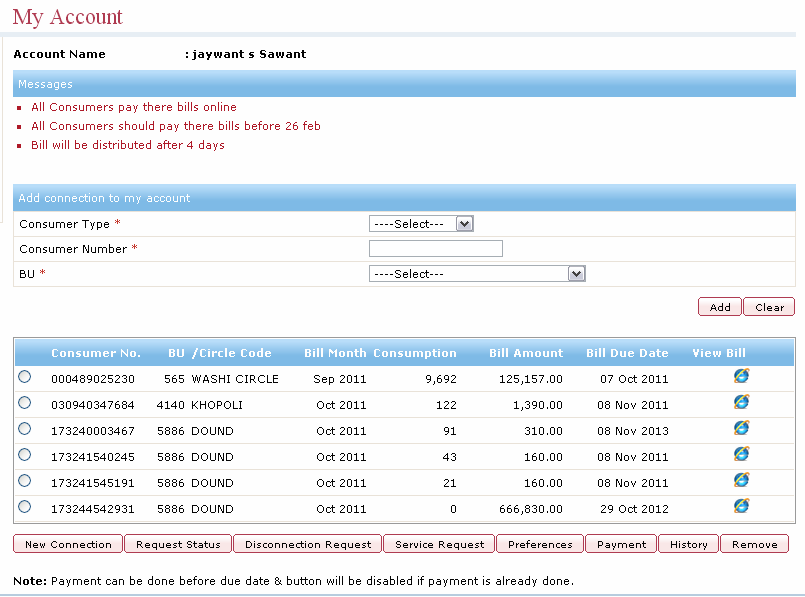
Task: Click inside the Consumer Number field
Action: (x=436, y=248)
